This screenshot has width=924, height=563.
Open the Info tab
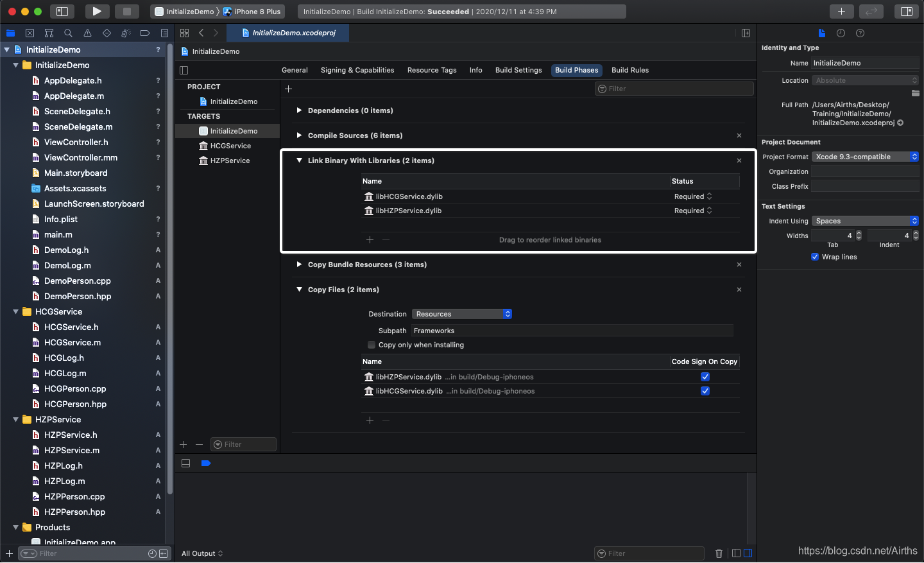pos(475,70)
